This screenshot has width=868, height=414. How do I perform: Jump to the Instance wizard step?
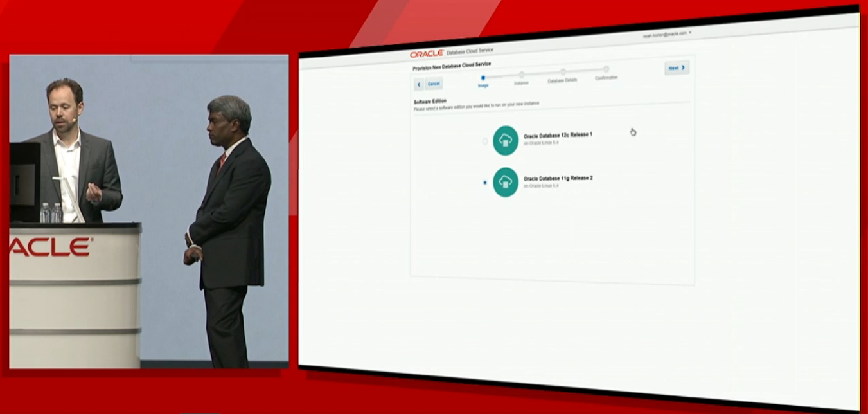521,79
